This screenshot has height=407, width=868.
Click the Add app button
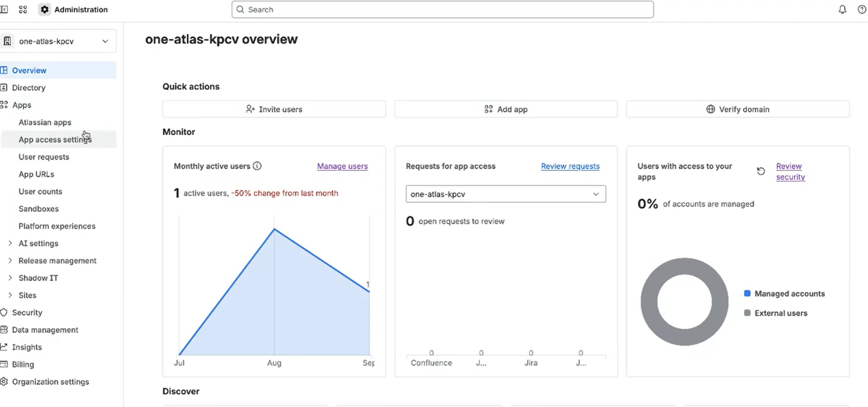pos(506,109)
